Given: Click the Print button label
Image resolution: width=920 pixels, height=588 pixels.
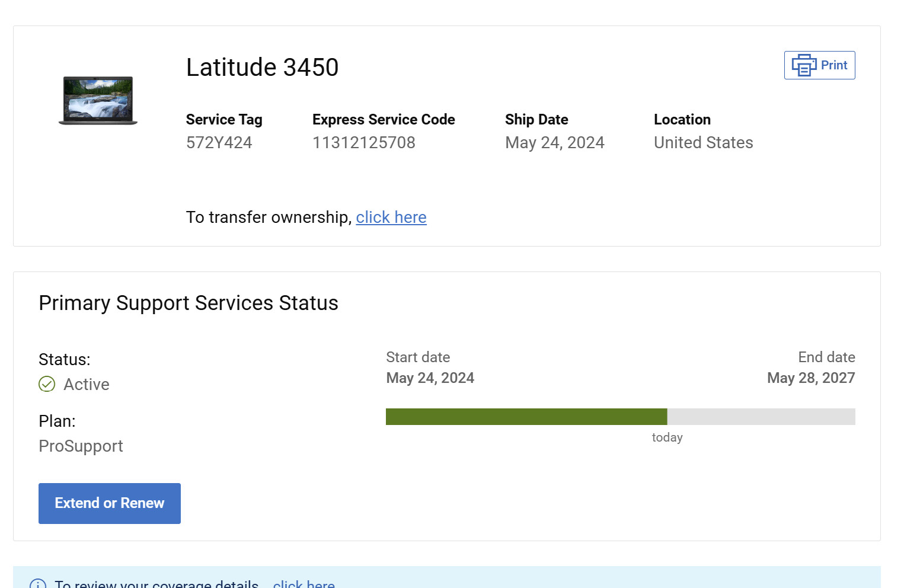Looking at the screenshot, I should click(x=834, y=65).
